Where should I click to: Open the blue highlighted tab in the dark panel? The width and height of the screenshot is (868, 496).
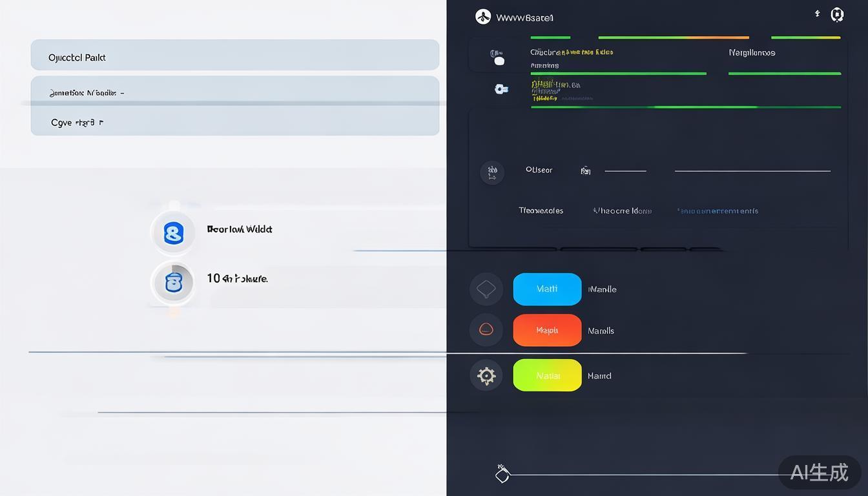click(x=718, y=211)
